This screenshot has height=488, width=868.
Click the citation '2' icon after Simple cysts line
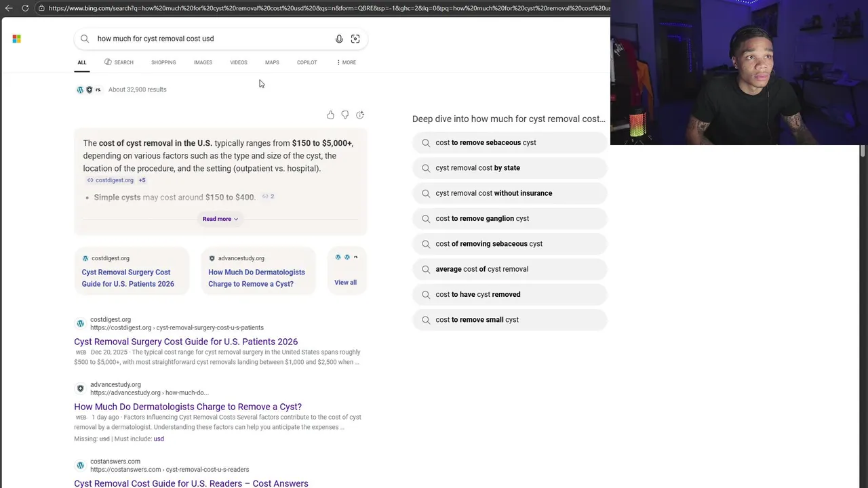tap(269, 197)
